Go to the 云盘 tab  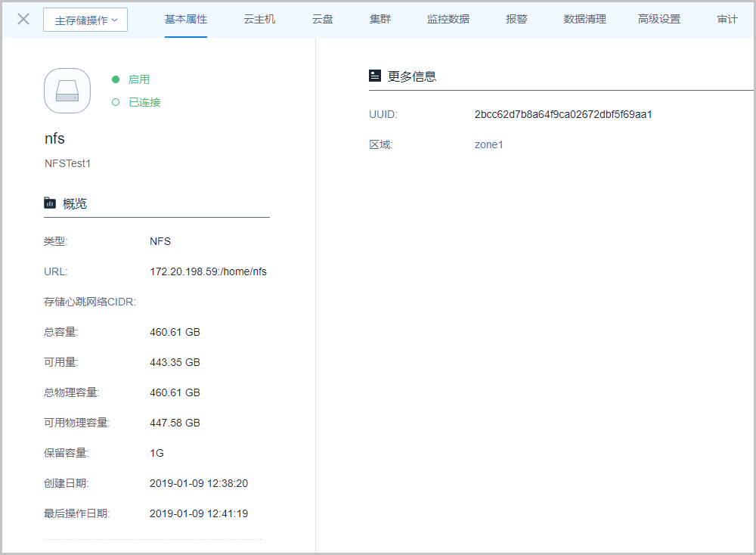[x=323, y=19]
